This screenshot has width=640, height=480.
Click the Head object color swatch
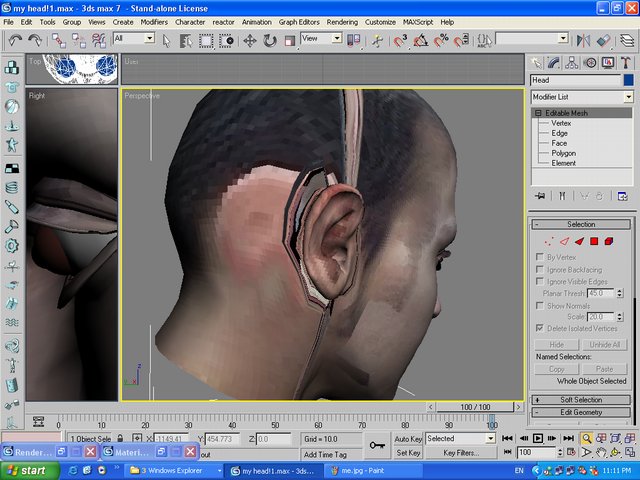[628, 80]
